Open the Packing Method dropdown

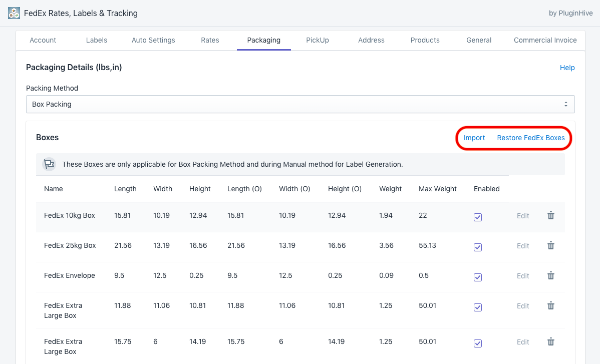pyautogui.click(x=300, y=104)
